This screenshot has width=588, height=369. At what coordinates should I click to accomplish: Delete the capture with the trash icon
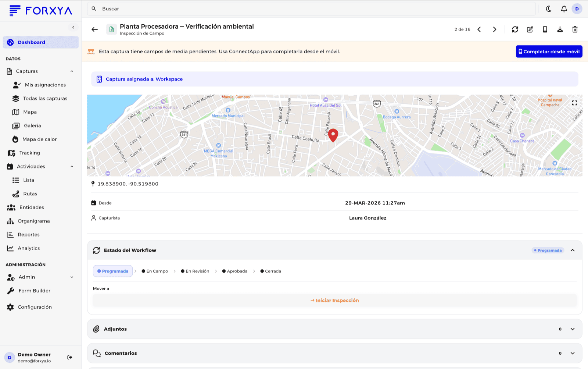(x=575, y=29)
